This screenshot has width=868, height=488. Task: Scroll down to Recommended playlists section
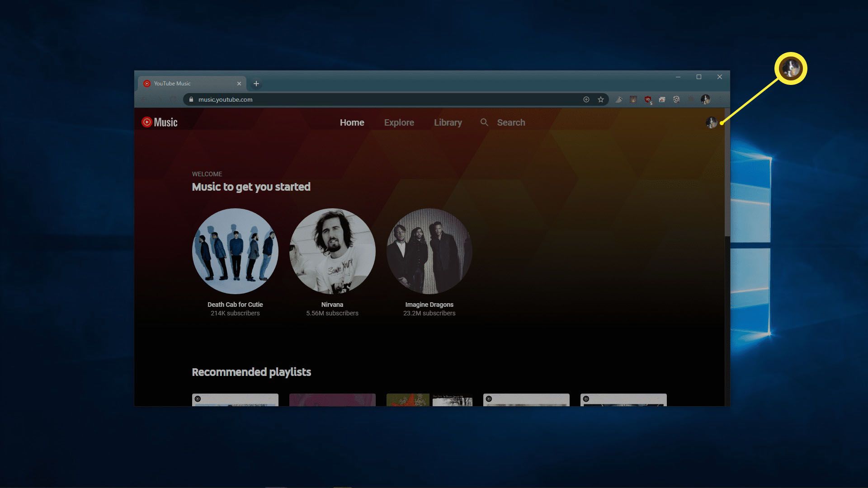(x=251, y=372)
